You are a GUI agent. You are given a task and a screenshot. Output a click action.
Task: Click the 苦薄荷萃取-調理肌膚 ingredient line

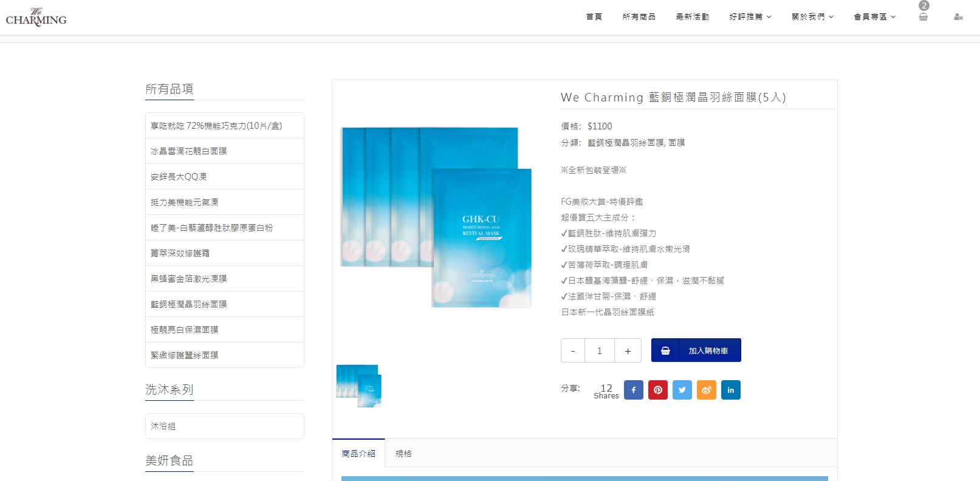pos(605,265)
